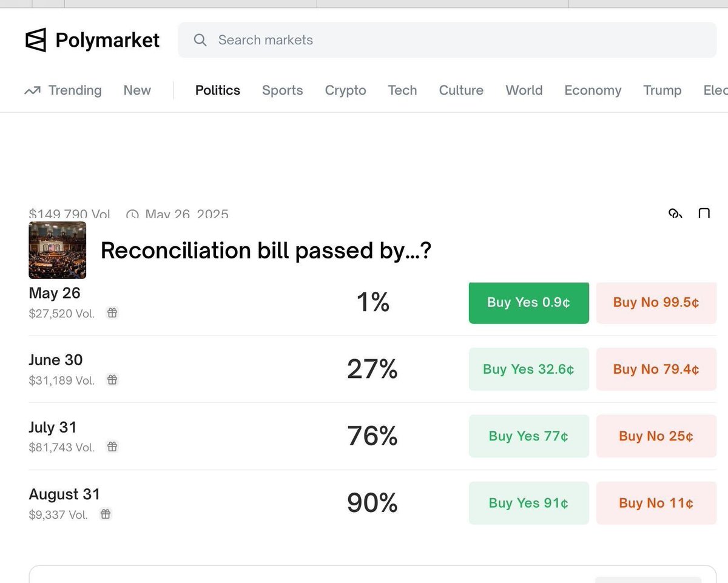
Task: Click Buy No 11¢ button
Action: [656, 503]
